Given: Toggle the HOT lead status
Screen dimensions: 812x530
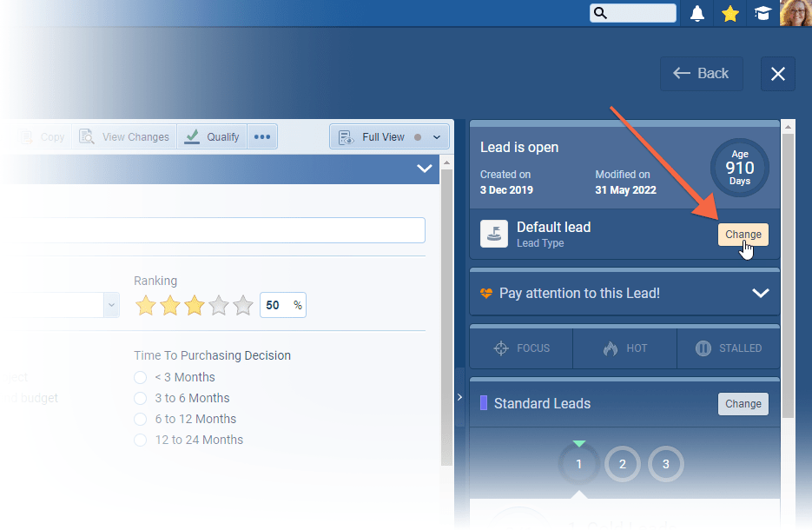Looking at the screenshot, I should pos(624,348).
